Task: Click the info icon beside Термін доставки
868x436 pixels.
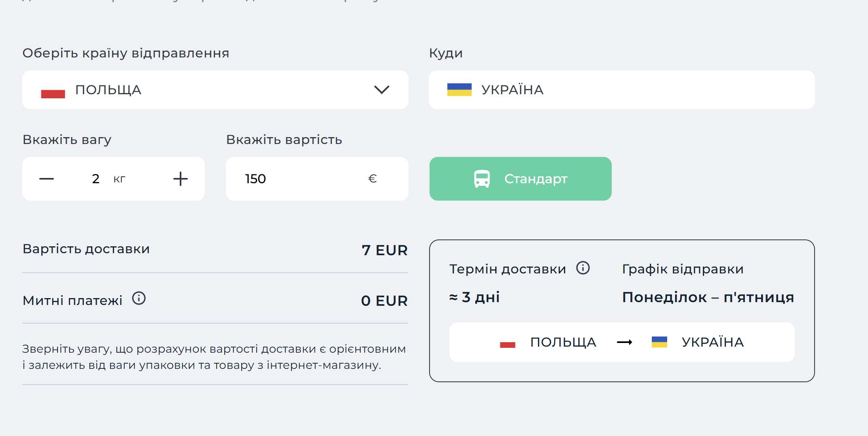Action: (583, 268)
